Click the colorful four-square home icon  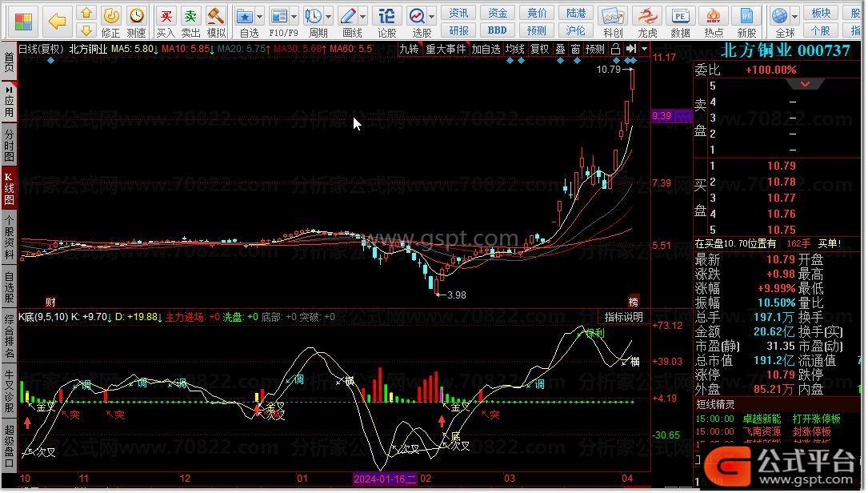click(x=23, y=22)
